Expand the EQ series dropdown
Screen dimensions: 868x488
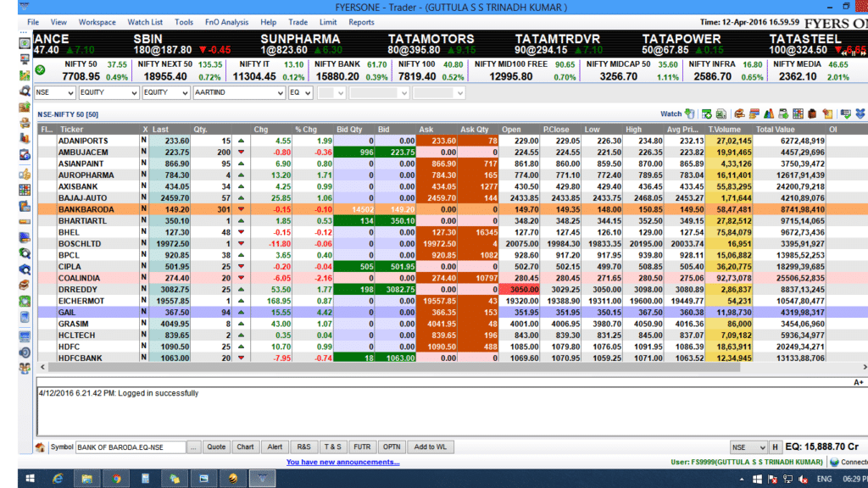click(x=307, y=92)
